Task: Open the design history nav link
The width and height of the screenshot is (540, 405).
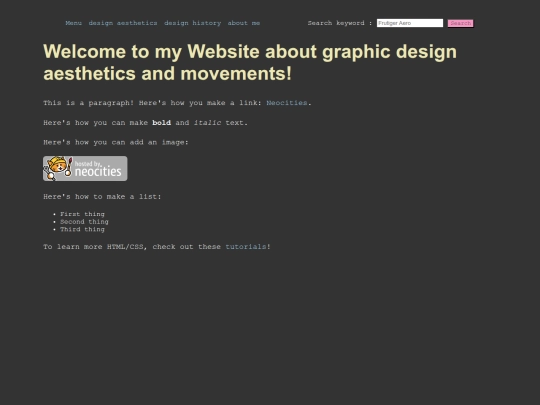Action: tap(193, 23)
